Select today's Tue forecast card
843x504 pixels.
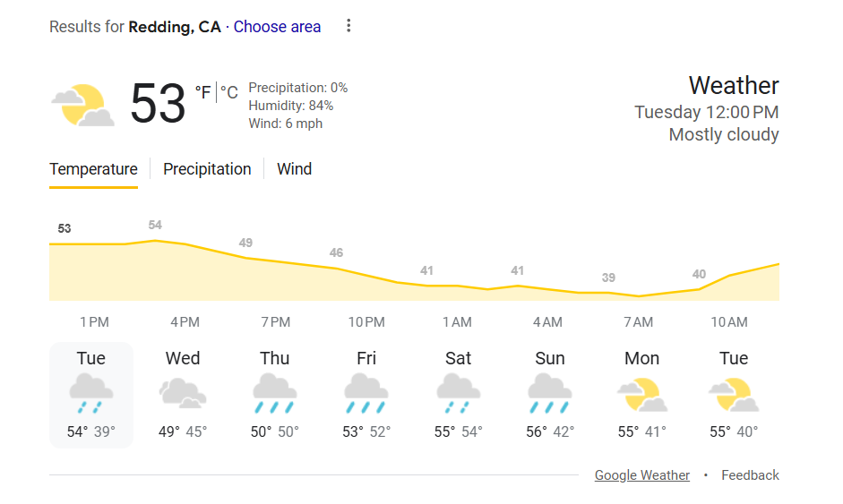tap(91, 394)
